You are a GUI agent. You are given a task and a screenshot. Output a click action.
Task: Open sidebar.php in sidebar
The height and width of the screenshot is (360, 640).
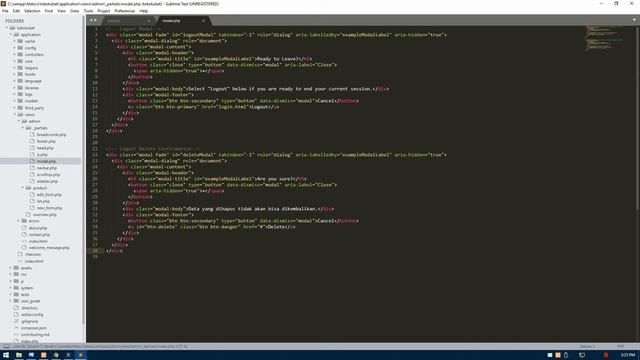click(47, 181)
